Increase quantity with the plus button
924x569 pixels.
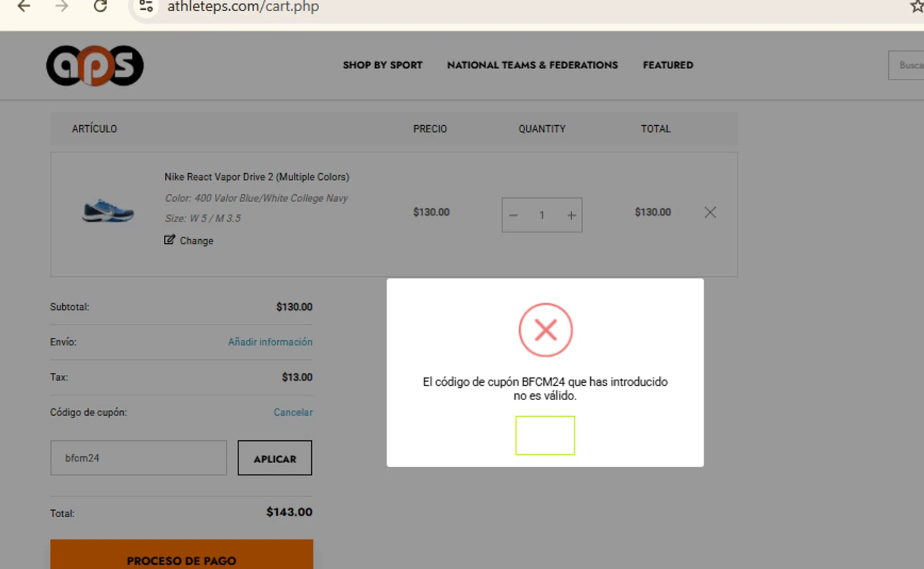[572, 215]
